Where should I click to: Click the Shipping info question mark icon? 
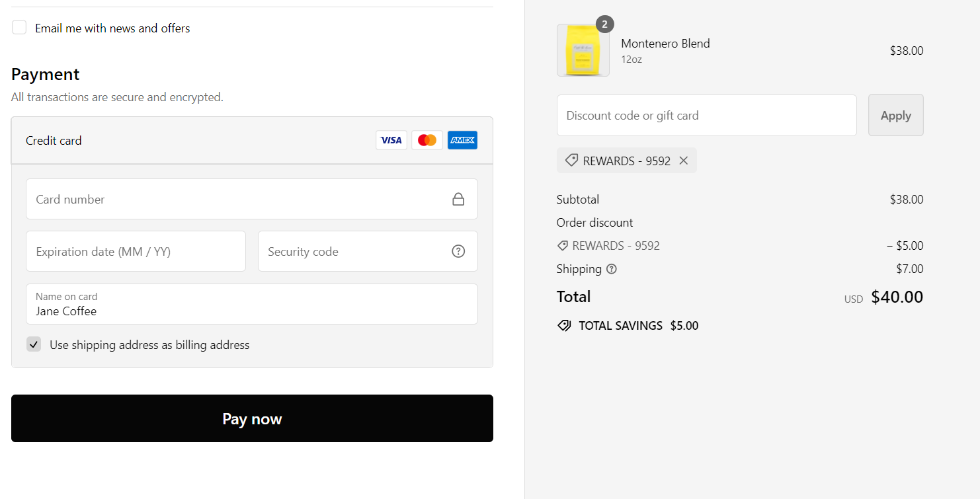pos(612,269)
